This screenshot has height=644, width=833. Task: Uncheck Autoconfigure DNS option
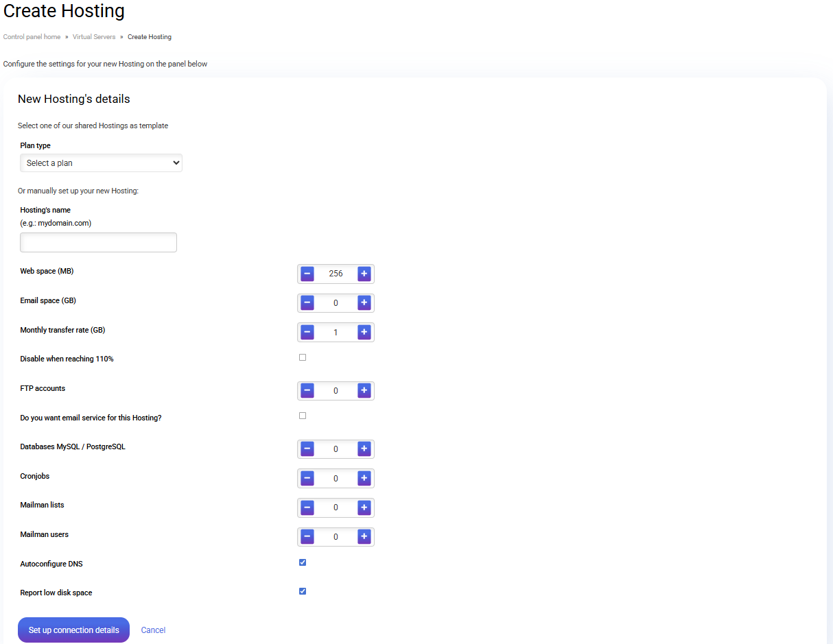303,562
